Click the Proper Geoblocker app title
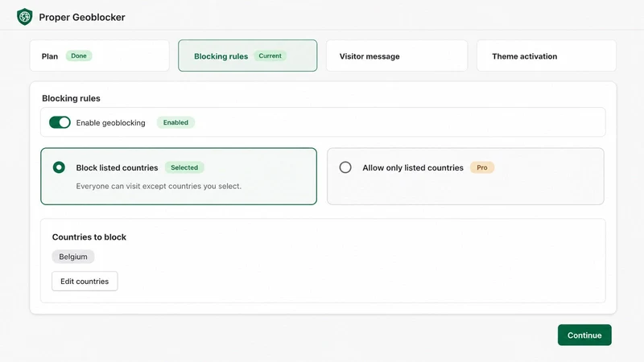Image resolution: width=644 pixels, height=362 pixels. coord(82,17)
